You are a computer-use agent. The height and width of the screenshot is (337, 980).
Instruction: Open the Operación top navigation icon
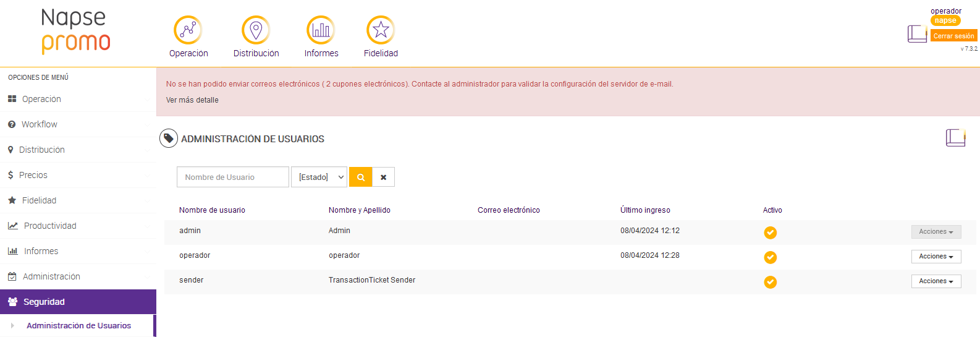coord(188,30)
